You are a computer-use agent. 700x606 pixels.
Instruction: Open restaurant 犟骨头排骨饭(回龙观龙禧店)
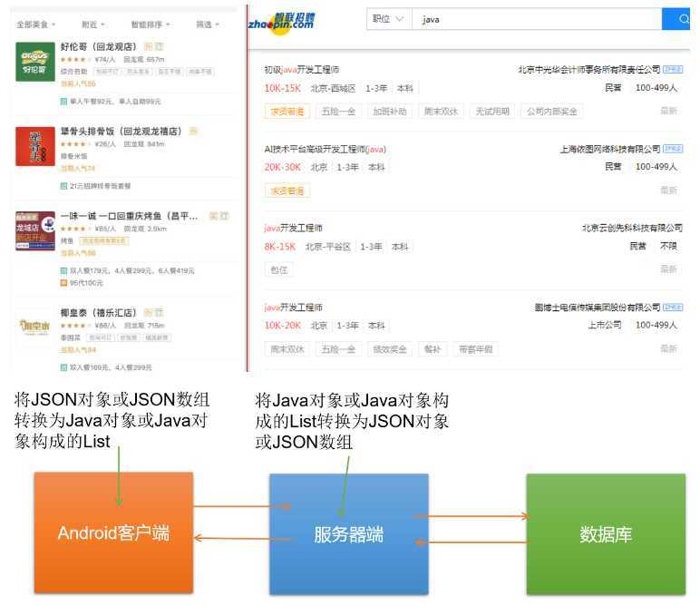click(121, 131)
